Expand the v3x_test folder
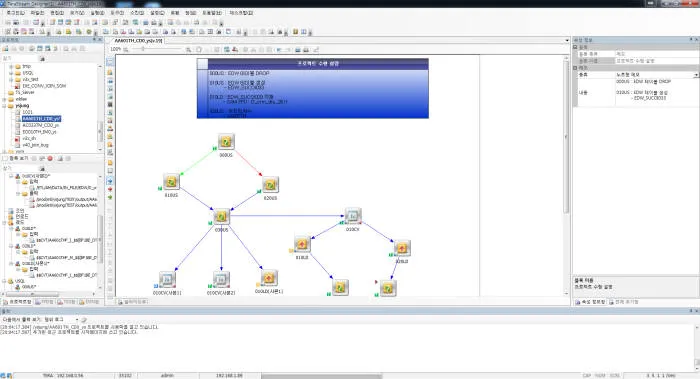The width and height of the screenshot is (700, 379). [11, 79]
